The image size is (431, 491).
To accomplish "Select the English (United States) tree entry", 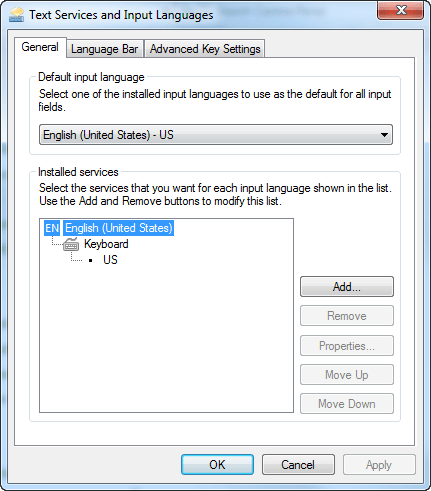I will (119, 228).
